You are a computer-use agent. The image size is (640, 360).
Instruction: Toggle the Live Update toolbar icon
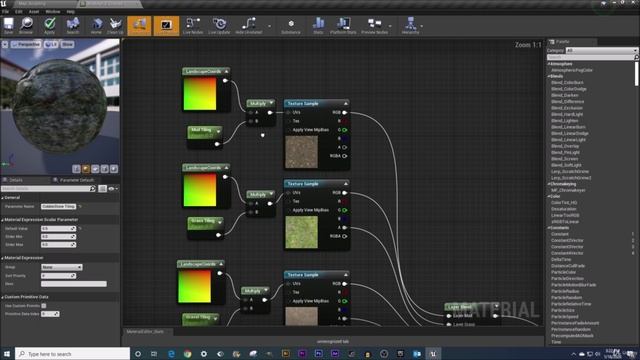coord(219,24)
